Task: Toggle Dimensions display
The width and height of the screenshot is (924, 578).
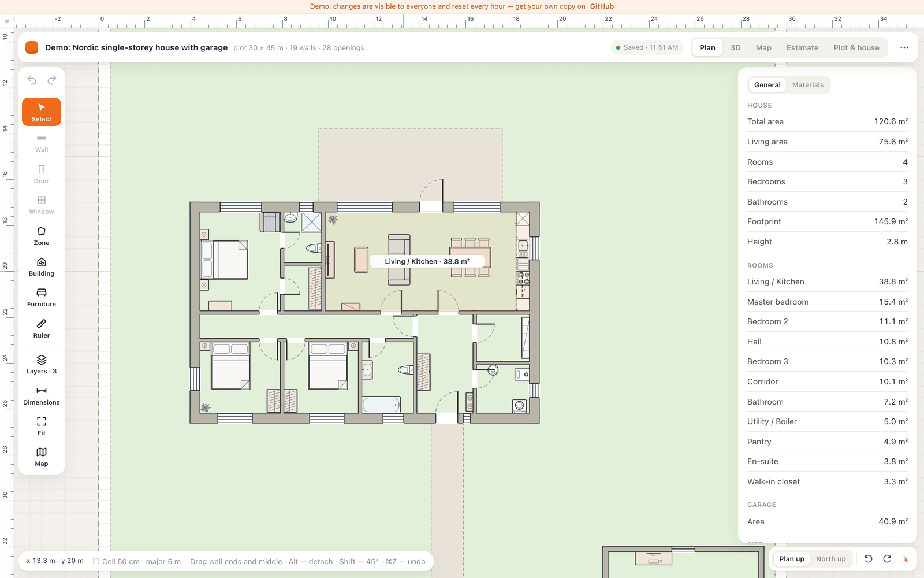Action: 42,396
